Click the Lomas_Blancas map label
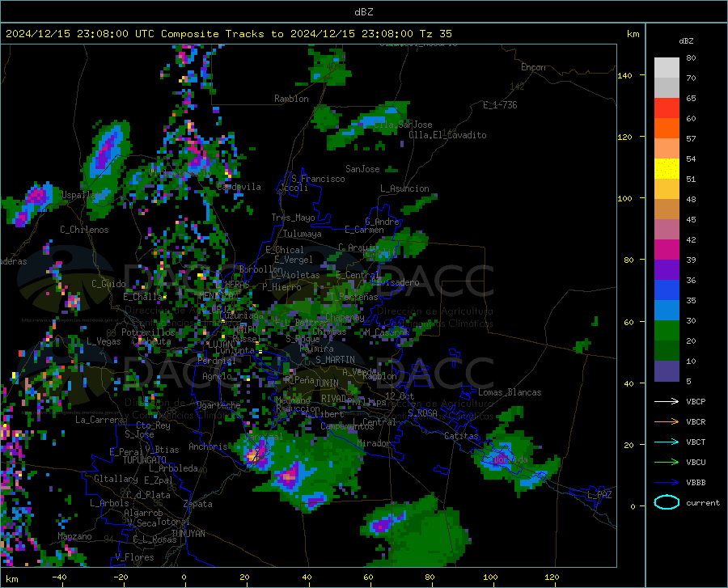 (510, 392)
